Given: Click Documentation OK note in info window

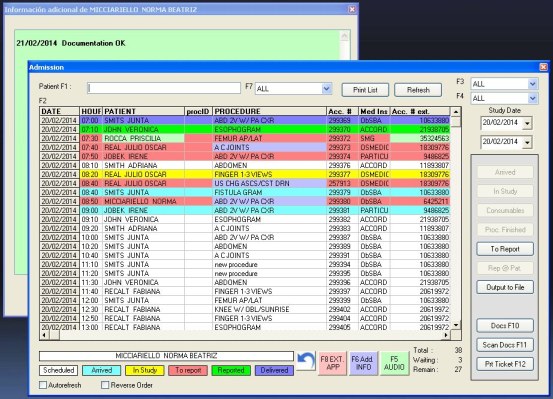Looking at the screenshot, I should tap(71, 43).
